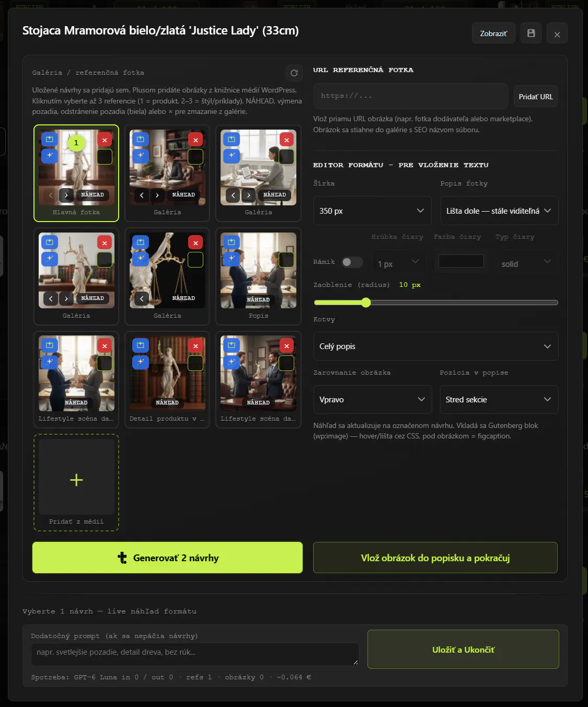Click the Pridať URL button
This screenshot has height=707, width=588.
coord(536,97)
